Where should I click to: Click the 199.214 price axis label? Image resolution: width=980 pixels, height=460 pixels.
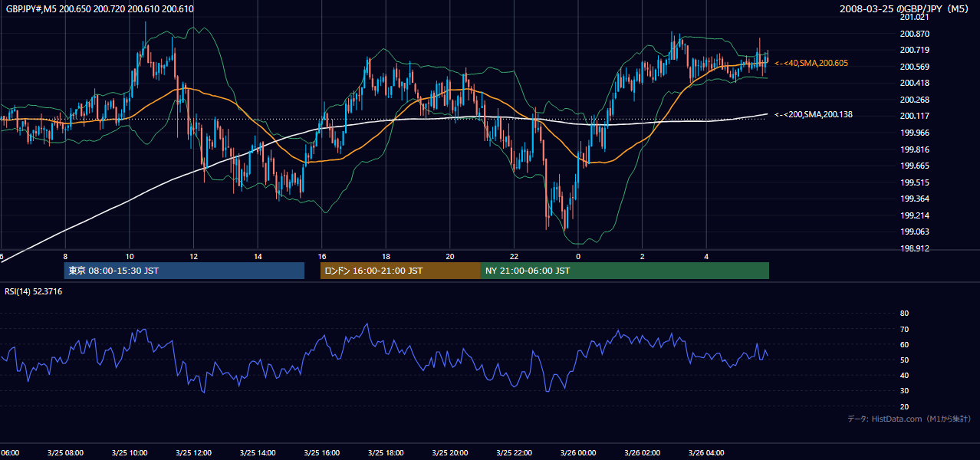click(x=914, y=215)
